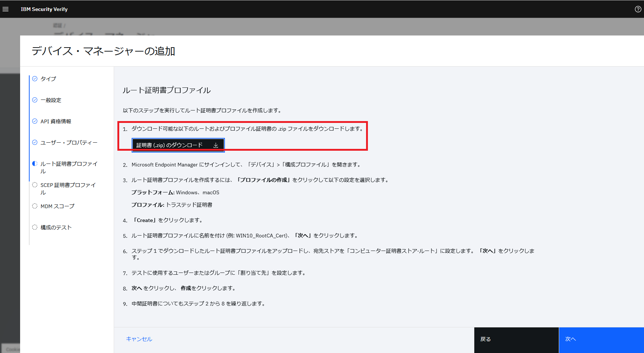The height and width of the screenshot is (353, 644).
Task: Open the help question-mark icon
Action: point(638,9)
